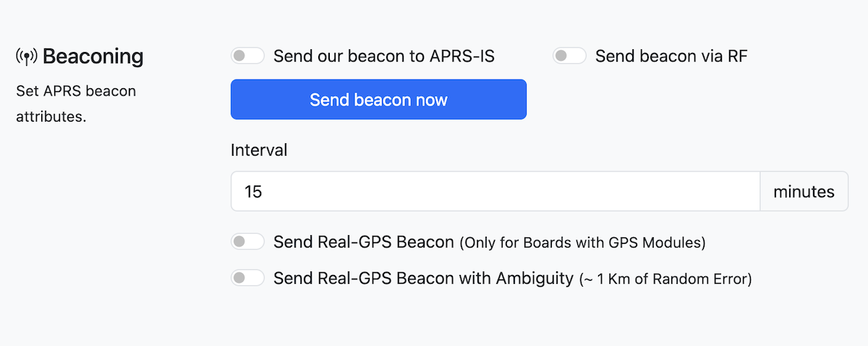The height and width of the screenshot is (346, 868).
Task: Click the number 15 in the Interval box
Action: pos(253,192)
